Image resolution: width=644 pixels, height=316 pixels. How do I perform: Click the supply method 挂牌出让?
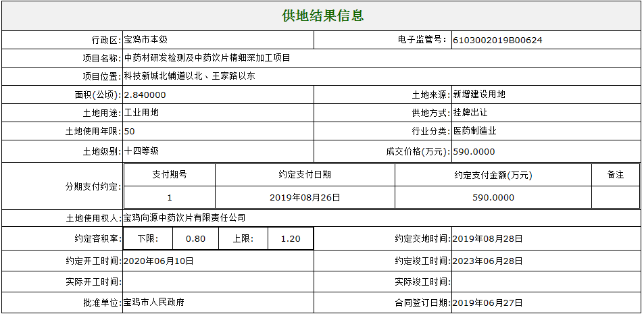pyautogui.click(x=470, y=113)
